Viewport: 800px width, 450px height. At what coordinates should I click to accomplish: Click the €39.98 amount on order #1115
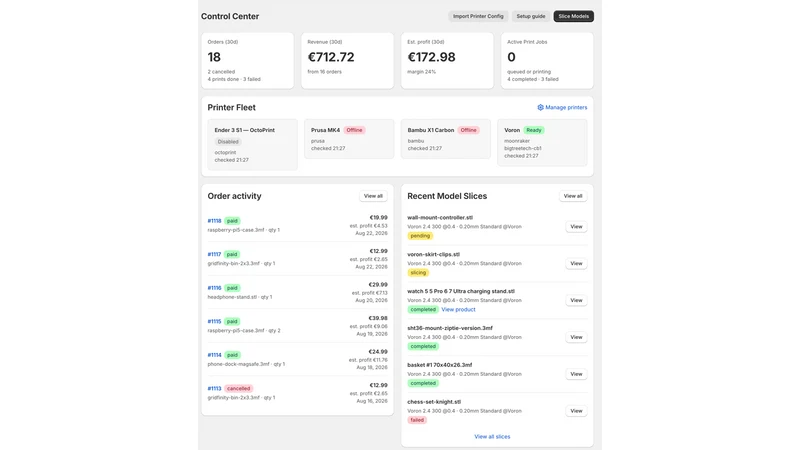tap(378, 318)
